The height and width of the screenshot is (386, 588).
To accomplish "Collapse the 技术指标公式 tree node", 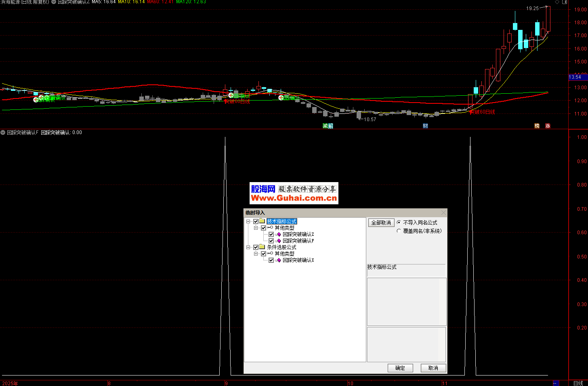I will tap(248, 222).
